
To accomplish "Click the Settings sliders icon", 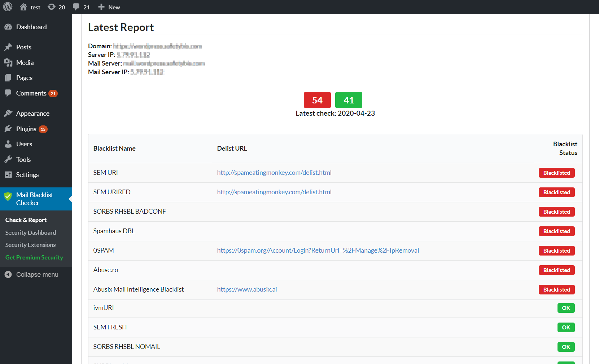I will coord(8,174).
